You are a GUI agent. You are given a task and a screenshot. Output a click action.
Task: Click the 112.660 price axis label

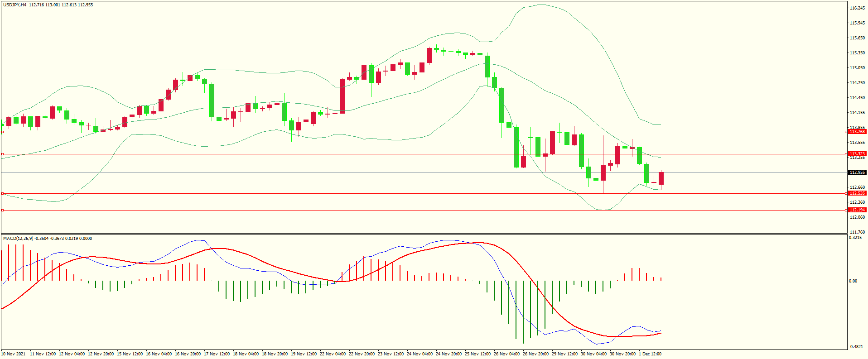point(857,187)
